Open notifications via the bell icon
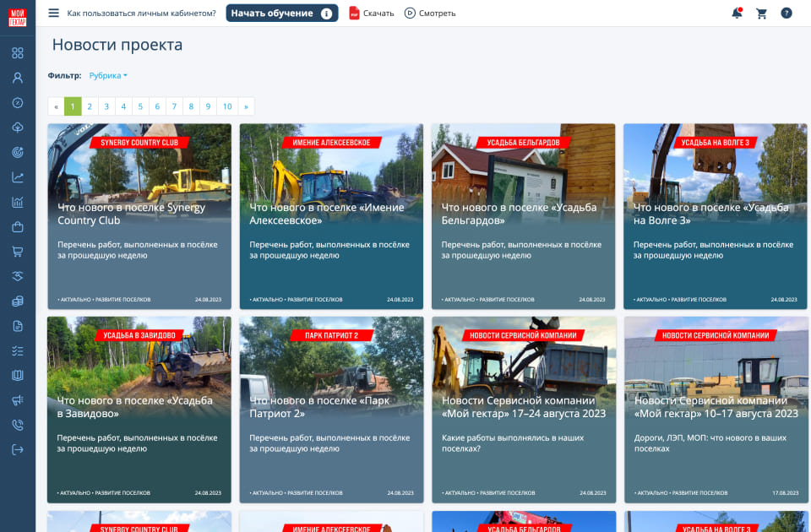Screen dimensions: 811x532 pyautogui.click(x=736, y=13)
